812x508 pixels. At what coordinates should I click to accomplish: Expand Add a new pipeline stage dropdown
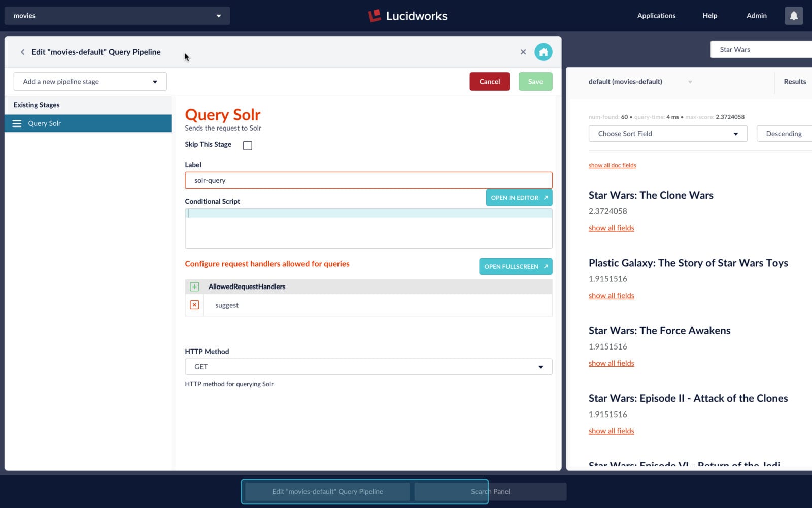pos(90,82)
